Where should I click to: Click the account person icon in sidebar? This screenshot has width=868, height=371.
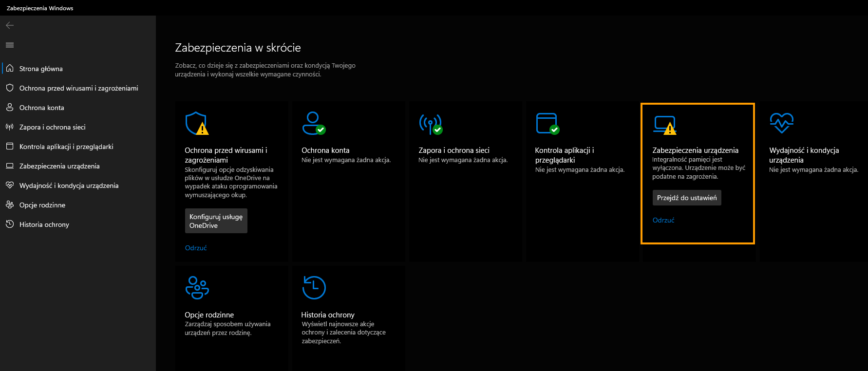10,107
